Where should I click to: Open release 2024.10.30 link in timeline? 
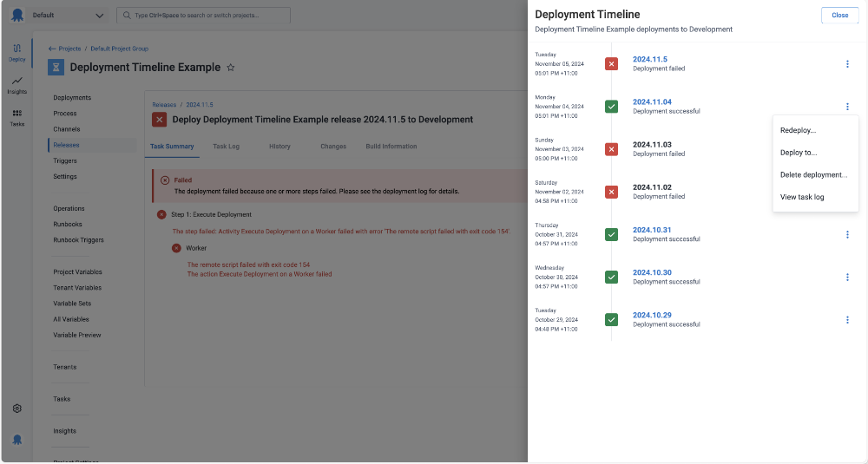652,272
